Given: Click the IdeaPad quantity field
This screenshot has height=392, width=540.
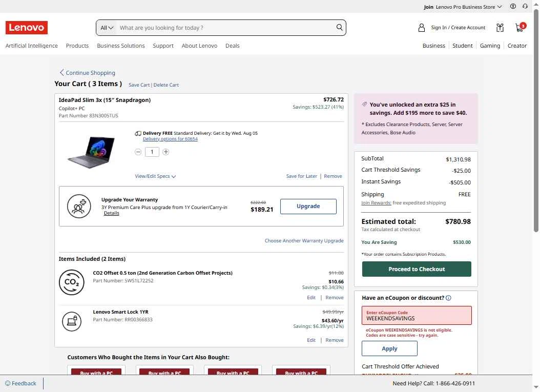Looking at the screenshot, I should 152,152.
